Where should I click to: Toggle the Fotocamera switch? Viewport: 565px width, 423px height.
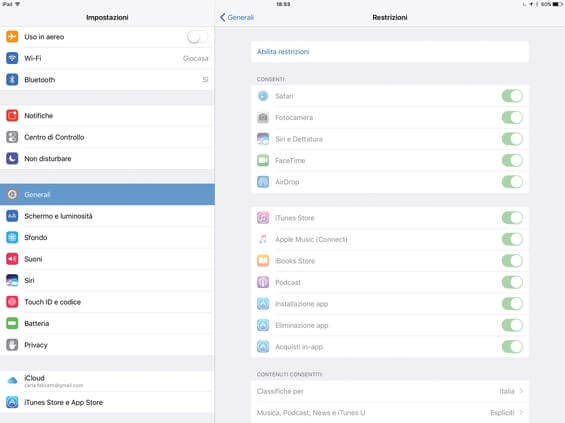pyautogui.click(x=512, y=117)
